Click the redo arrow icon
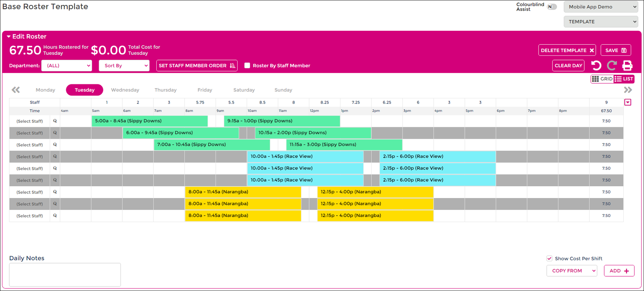Viewport: 644px width, 291px height. (612, 65)
